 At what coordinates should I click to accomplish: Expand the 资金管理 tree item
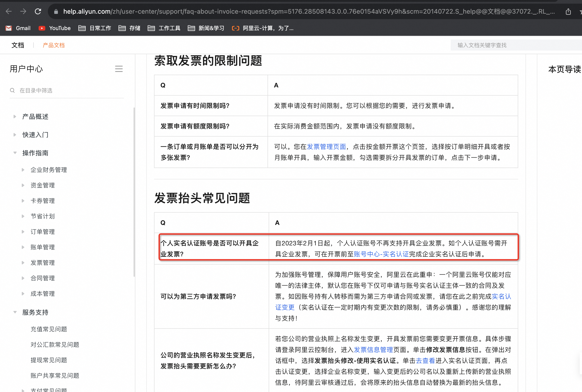click(23, 185)
